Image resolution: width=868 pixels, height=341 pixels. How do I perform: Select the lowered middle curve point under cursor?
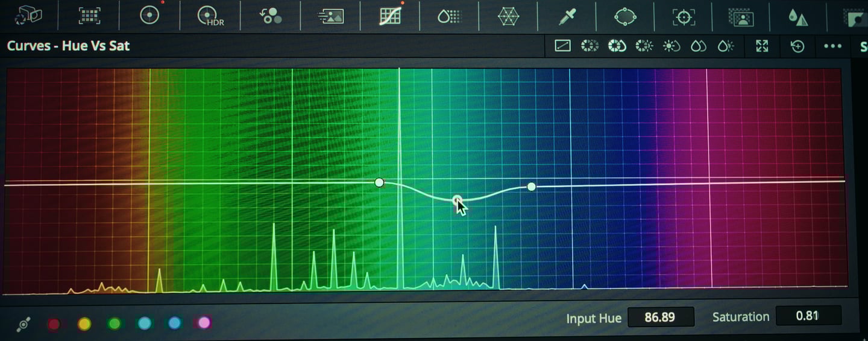point(457,200)
